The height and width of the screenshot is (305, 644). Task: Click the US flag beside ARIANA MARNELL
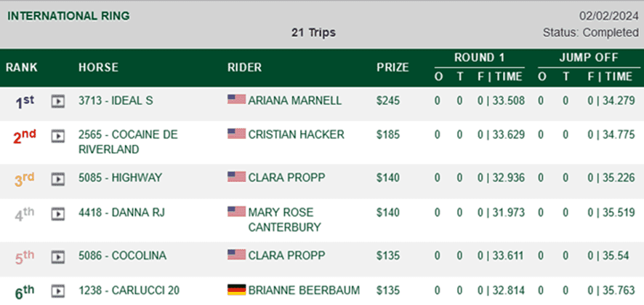236,100
